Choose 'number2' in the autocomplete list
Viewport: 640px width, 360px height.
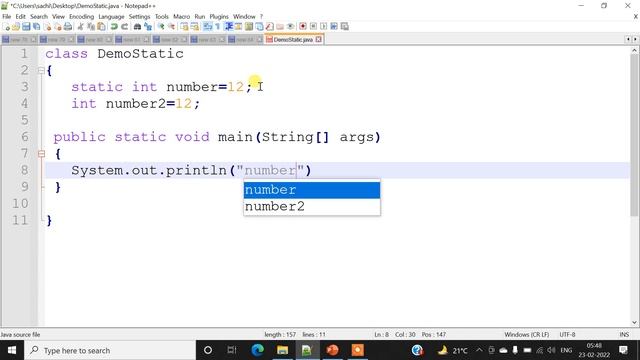point(312,207)
